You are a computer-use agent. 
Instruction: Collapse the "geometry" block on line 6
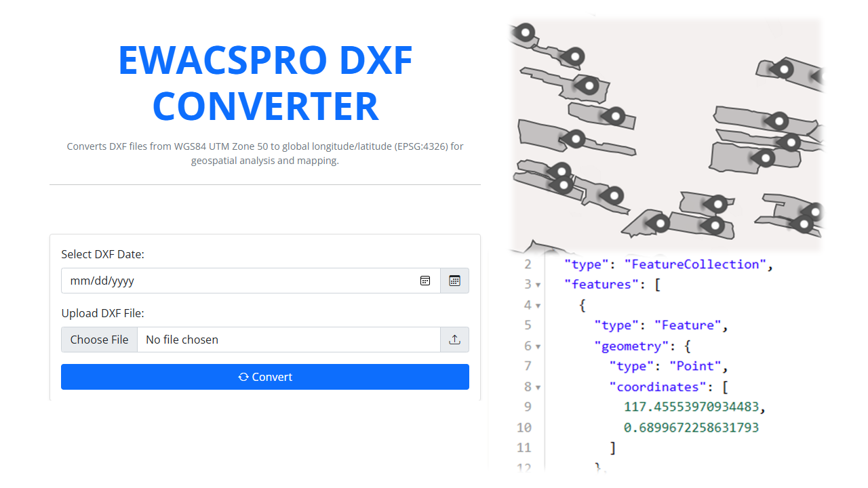(538, 346)
